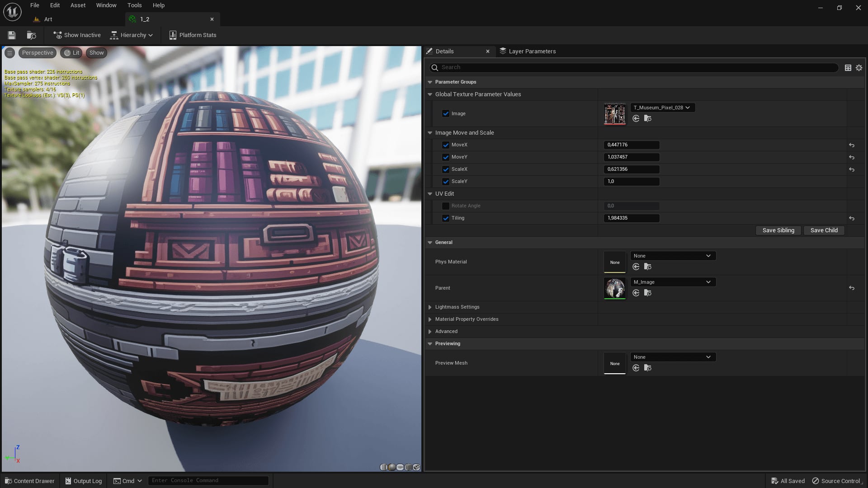
Task: Use selected texture from Content Browser for Image
Action: click(636, 118)
